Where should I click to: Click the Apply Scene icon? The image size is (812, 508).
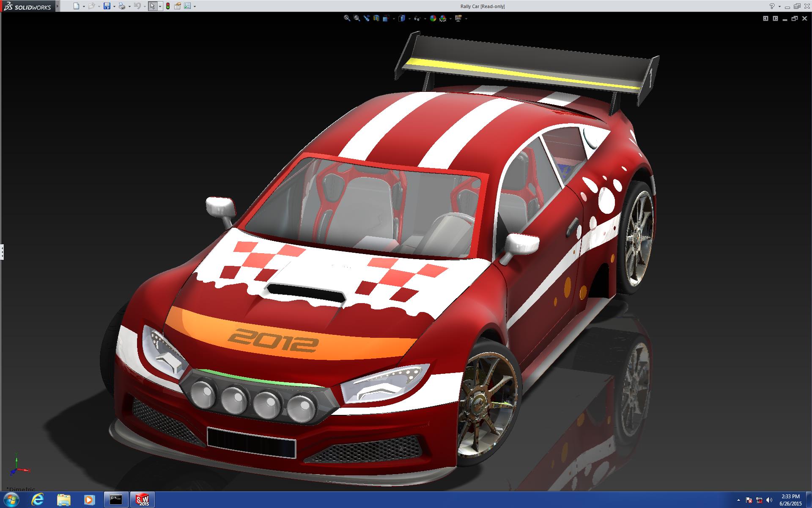coord(443,18)
